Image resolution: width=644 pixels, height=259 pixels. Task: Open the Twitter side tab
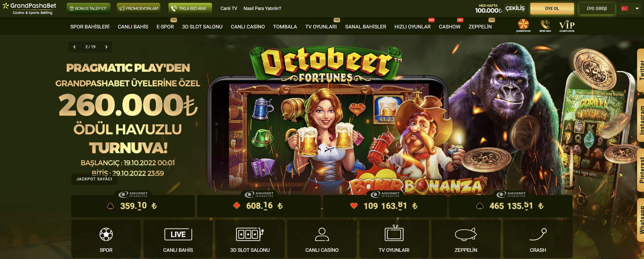[x=640, y=70]
